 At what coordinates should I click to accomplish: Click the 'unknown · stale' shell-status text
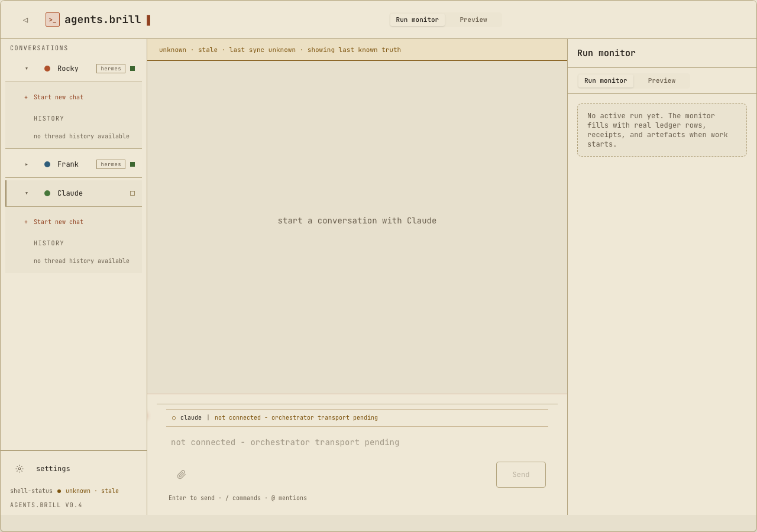(92, 491)
